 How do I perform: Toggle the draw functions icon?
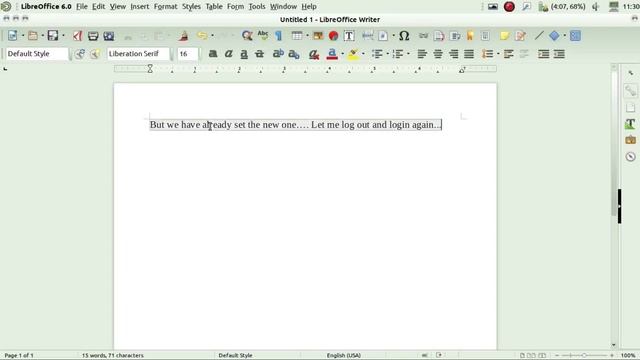(576, 36)
